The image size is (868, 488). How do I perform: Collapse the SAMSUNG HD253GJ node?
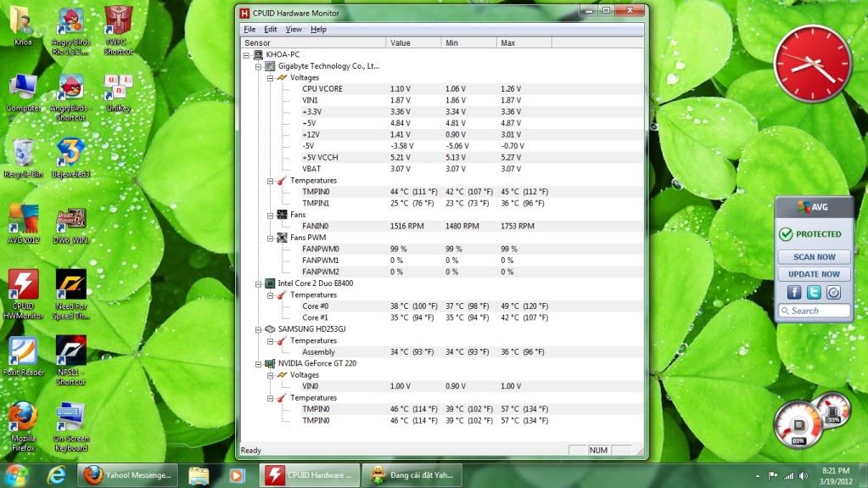(x=258, y=328)
